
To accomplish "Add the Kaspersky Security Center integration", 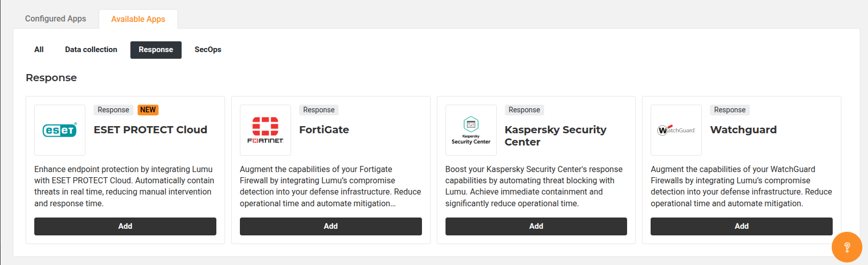I will pyautogui.click(x=536, y=226).
